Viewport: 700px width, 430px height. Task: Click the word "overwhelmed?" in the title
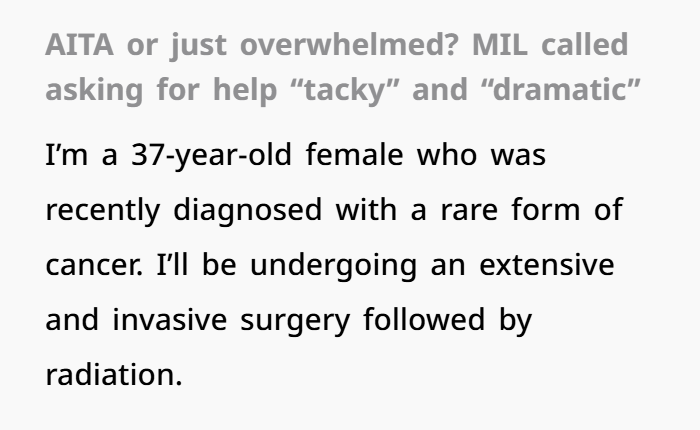[x=349, y=45]
